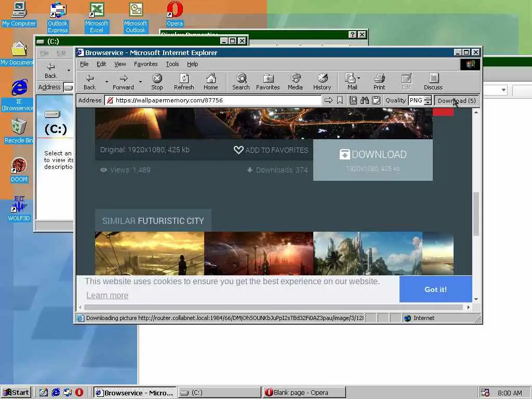Open IE Browservice desktop icon

pos(19,96)
